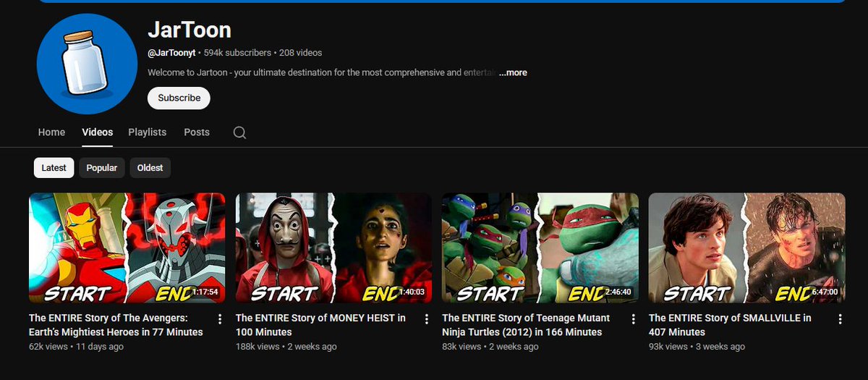The height and width of the screenshot is (380, 868).
Task: Open title 'The ENTIRE Story of SMALLVILLE'
Action: click(730, 325)
